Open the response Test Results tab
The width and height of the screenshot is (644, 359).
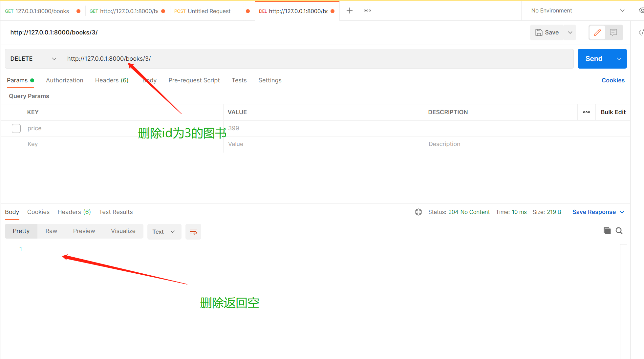(x=116, y=212)
